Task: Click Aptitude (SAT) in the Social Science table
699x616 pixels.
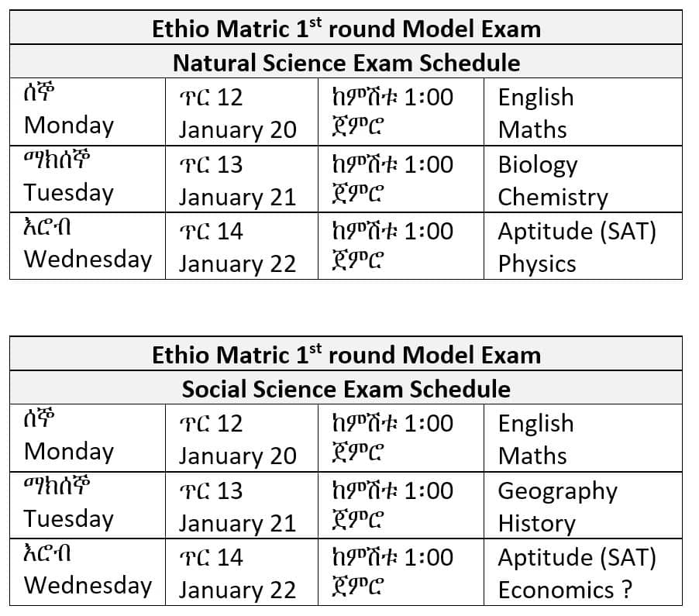Action: pyautogui.click(x=577, y=557)
